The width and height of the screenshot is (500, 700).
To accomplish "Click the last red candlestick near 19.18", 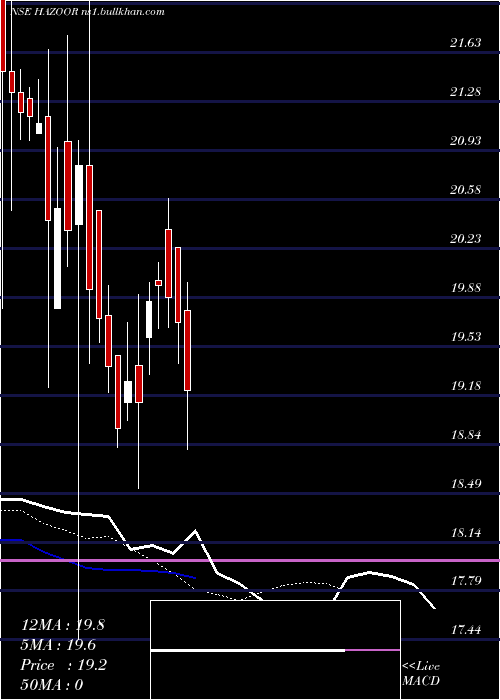I will 188,350.
